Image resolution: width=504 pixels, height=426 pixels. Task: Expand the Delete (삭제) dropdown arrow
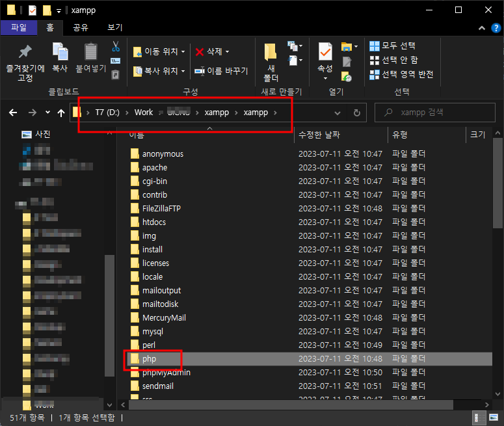point(227,51)
